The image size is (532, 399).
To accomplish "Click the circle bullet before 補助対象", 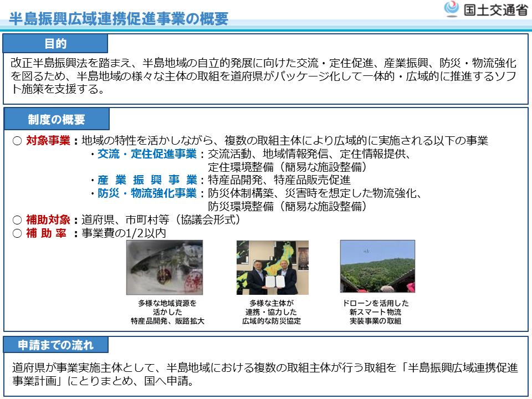I will click(17, 220).
